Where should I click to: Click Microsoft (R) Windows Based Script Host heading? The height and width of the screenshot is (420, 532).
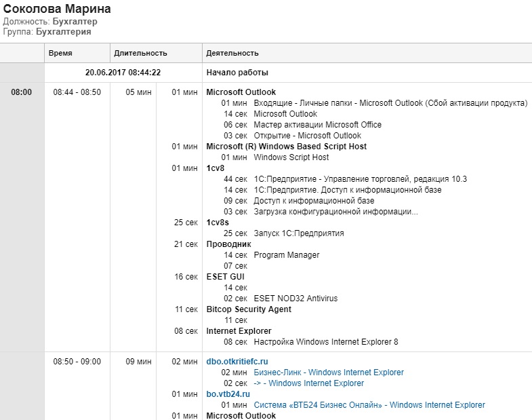pos(287,147)
